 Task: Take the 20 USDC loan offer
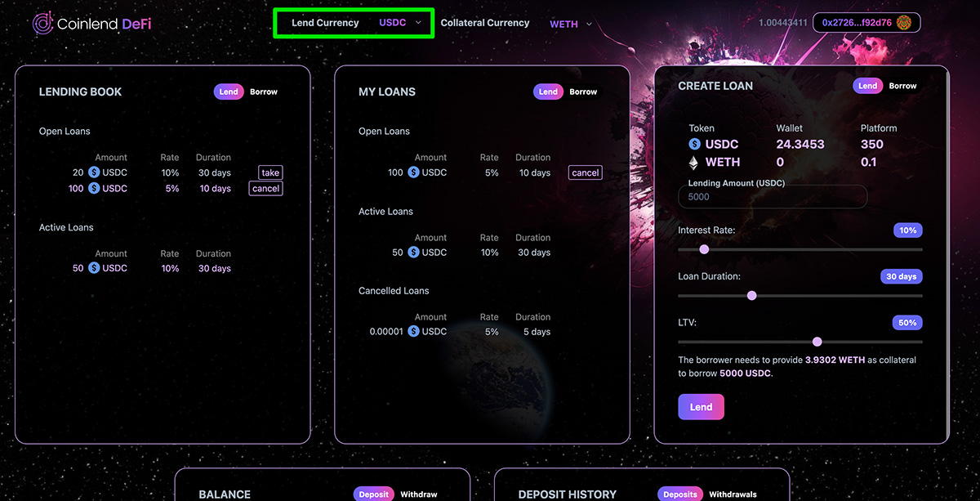pos(270,172)
